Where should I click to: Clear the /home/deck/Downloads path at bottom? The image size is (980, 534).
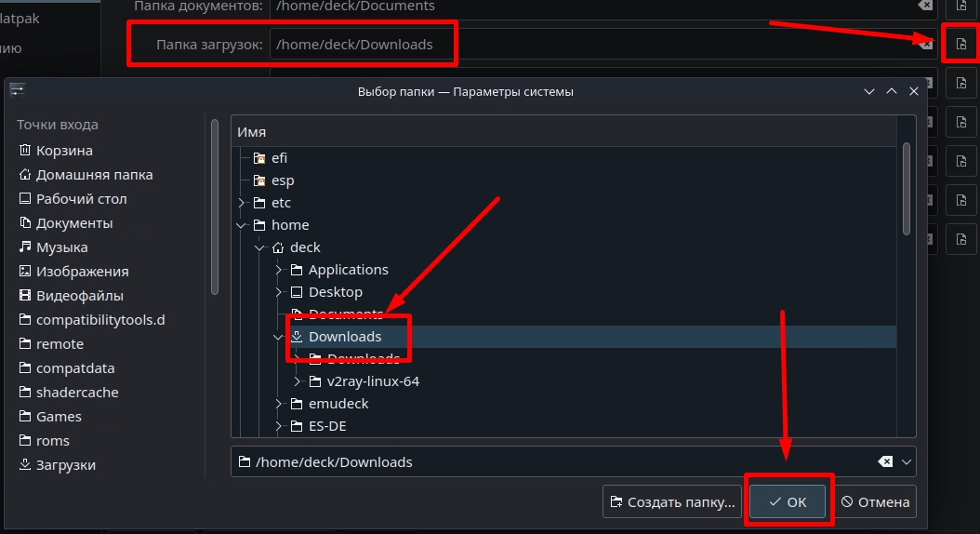885,462
